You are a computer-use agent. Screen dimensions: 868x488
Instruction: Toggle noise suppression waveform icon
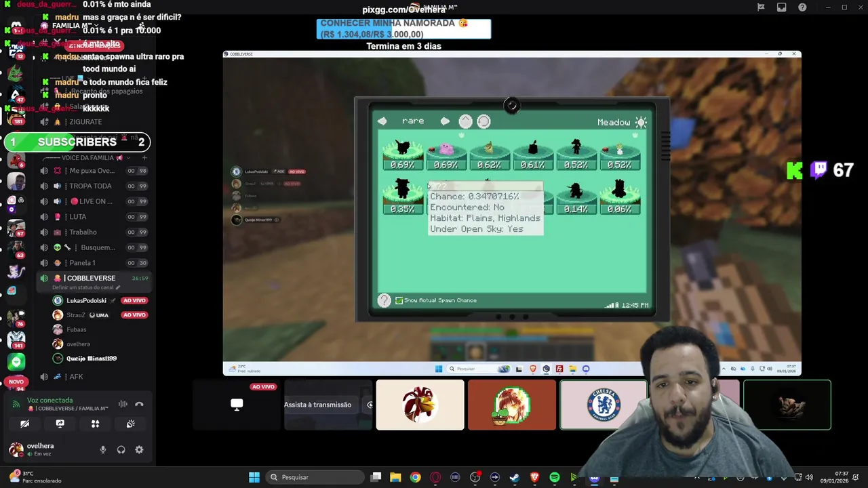click(123, 404)
